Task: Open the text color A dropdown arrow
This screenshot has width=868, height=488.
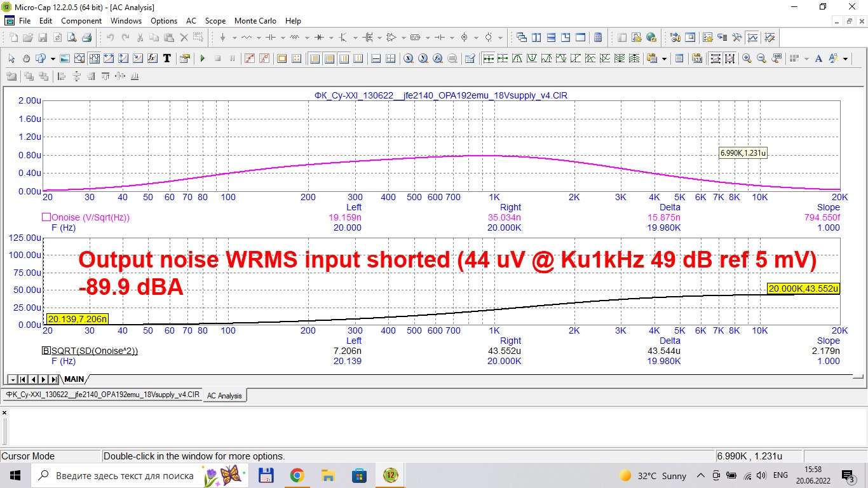Action: [x=845, y=58]
